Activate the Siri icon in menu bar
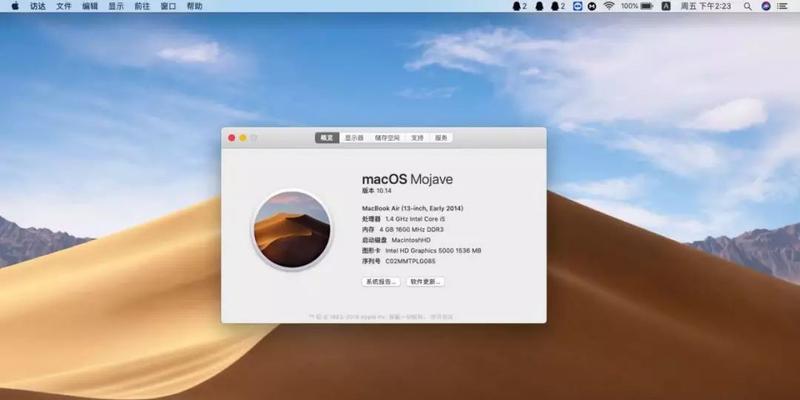The width and height of the screenshot is (800, 400). (x=765, y=6)
